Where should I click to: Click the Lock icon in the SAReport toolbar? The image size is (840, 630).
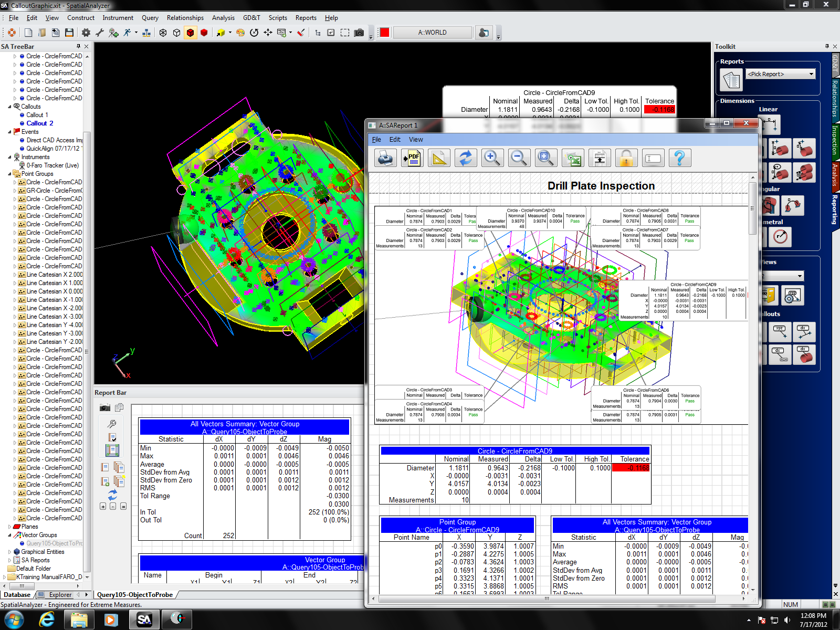click(626, 157)
